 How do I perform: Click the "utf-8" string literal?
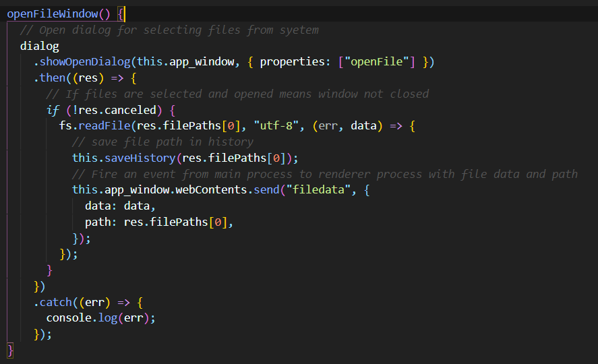[x=276, y=126]
